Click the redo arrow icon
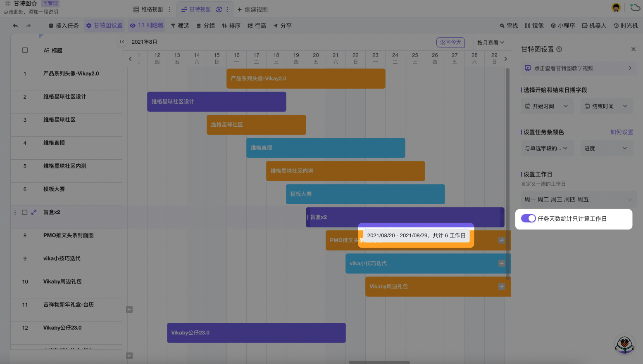Screen dimensions: 643x364 point(29,26)
